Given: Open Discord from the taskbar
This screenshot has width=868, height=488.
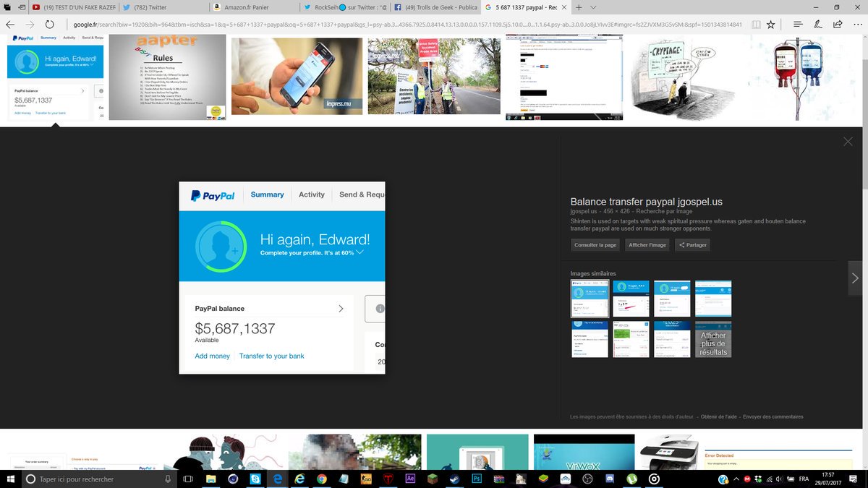Looking at the screenshot, I should point(610,479).
